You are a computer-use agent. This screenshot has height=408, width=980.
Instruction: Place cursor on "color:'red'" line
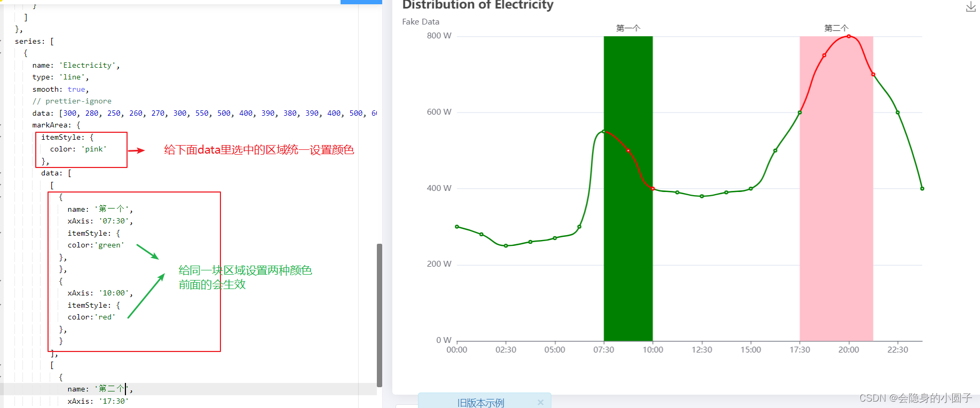(x=91, y=317)
